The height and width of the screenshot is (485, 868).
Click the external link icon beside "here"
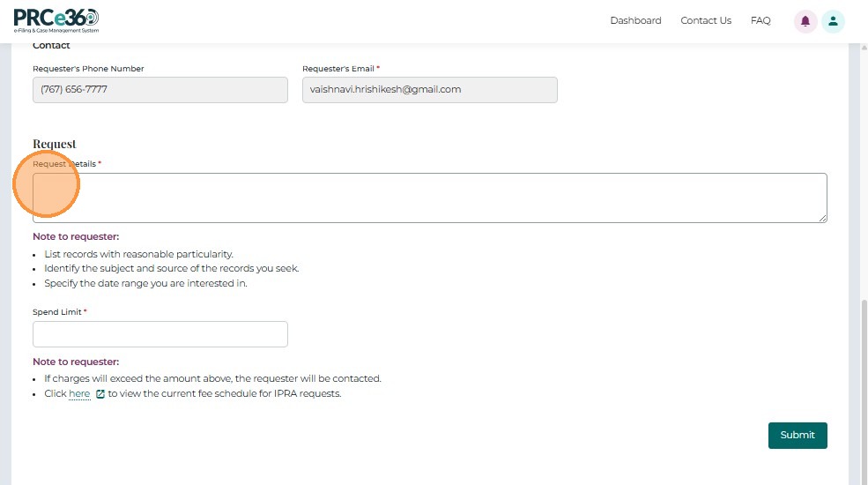click(x=100, y=394)
